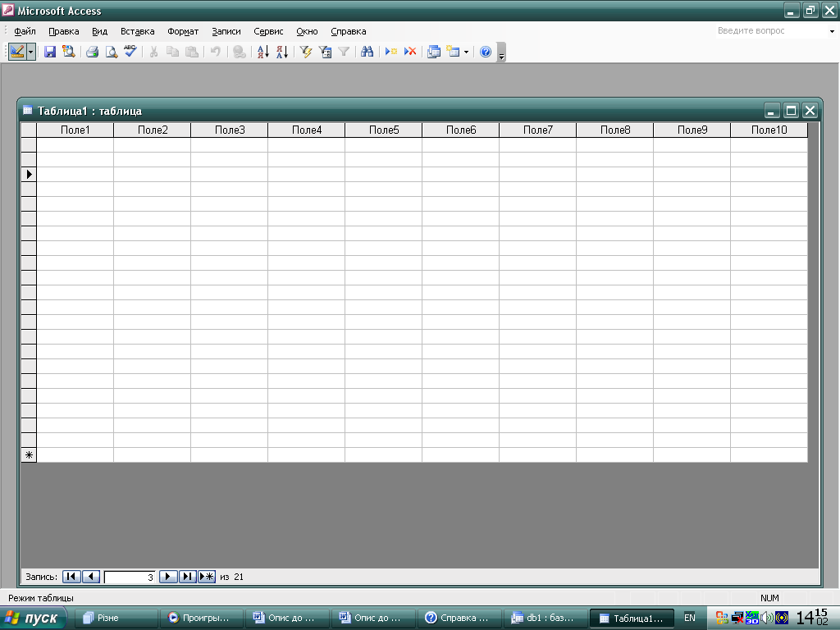Open the View button dropdown arrow
The height and width of the screenshot is (630, 840).
(x=31, y=52)
